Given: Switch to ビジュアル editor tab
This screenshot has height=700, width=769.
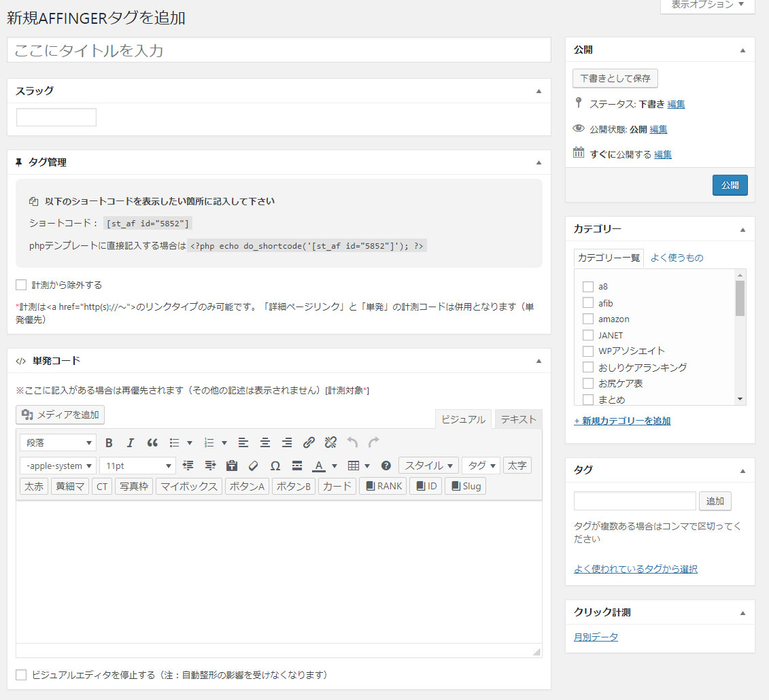Looking at the screenshot, I should click(463, 419).
